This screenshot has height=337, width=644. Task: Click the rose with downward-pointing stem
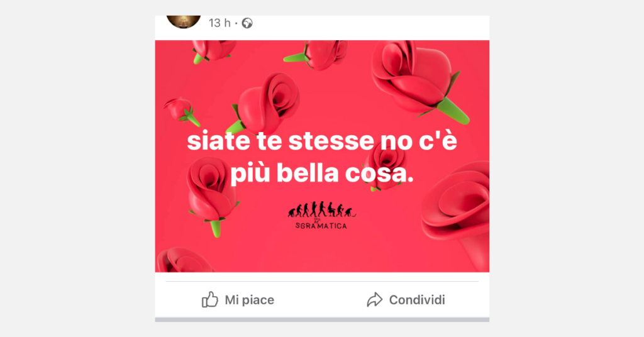(x=211, y=196)
